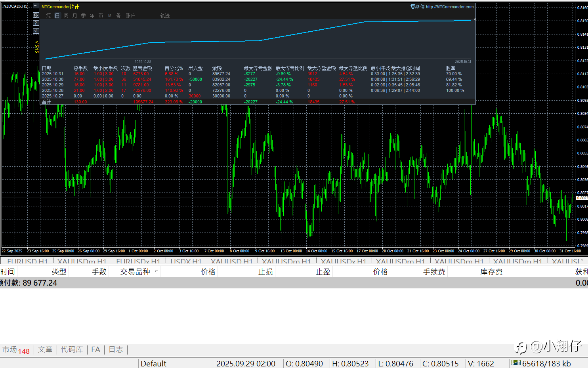
Task: Click the 移 move panel icon
Action: (36, 15)
